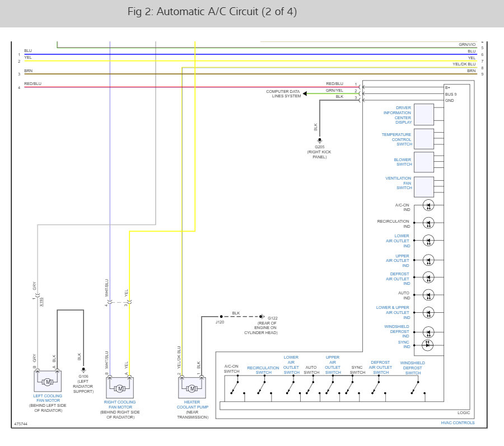The width and height of the screenshot is (504, 446).
Task: Click the SYNC SWITCH label
Action: [357, 370]
